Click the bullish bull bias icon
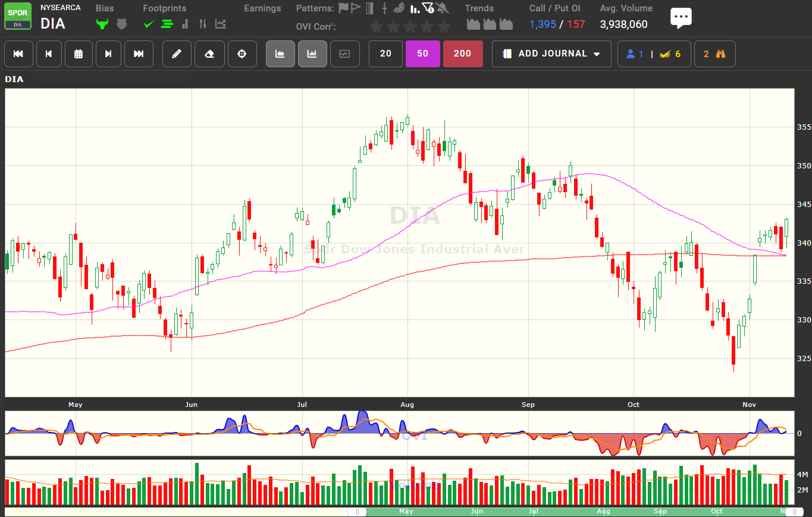The image size is (812, 517). point(102,24)
